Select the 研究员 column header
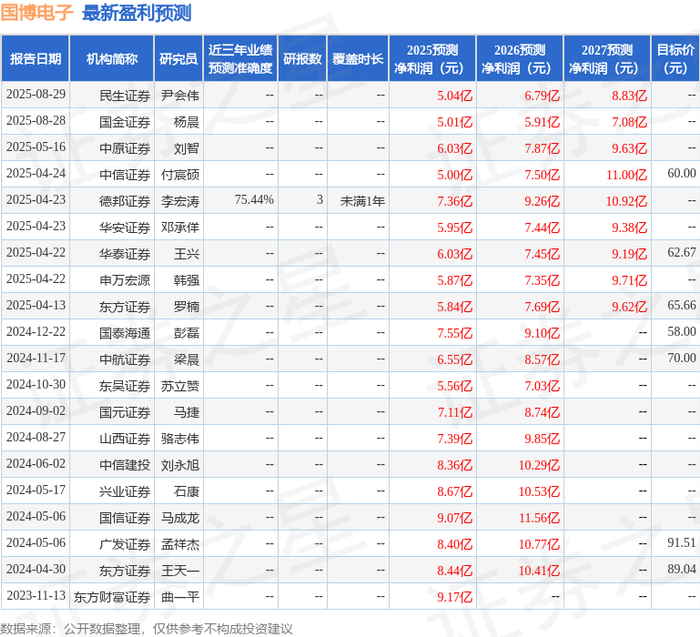 point(178,58)
